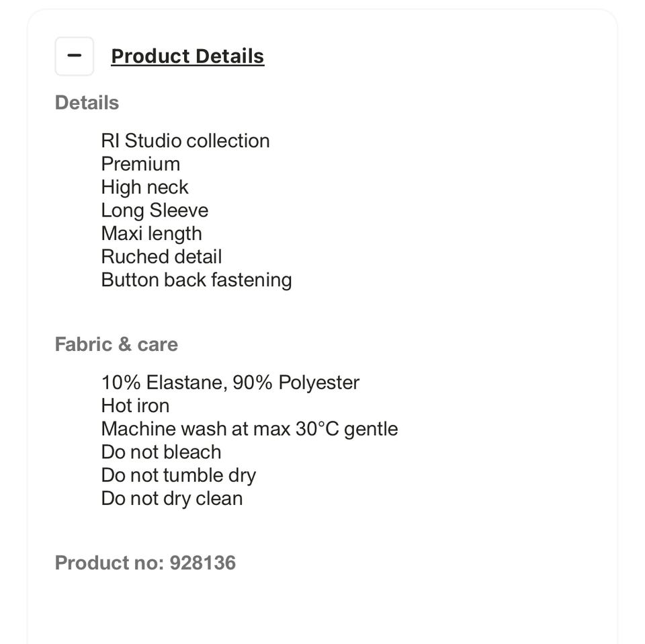The height and width of the screenshot is (644, 645).
Task: Select the Button back fastening line
Action: coord(196,280)
